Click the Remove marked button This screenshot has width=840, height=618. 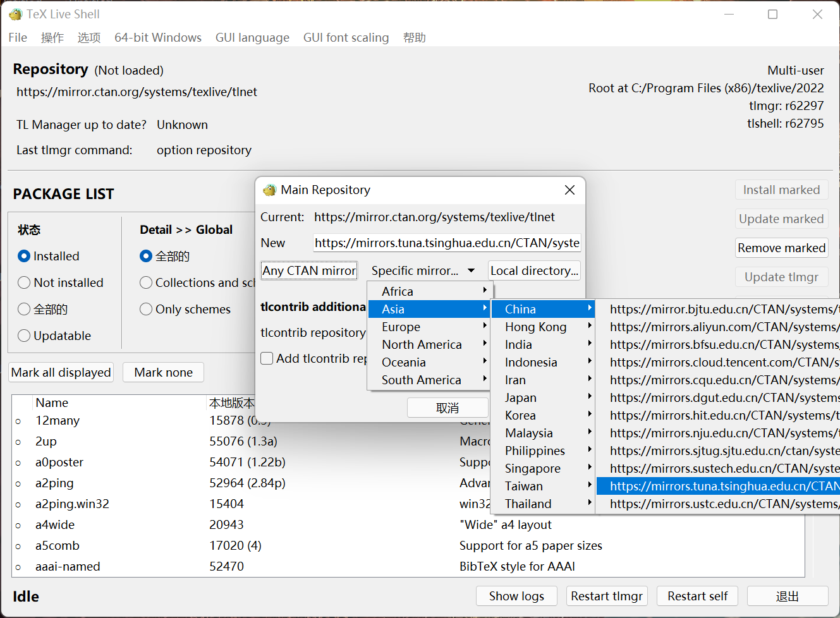tap(782, 248)
